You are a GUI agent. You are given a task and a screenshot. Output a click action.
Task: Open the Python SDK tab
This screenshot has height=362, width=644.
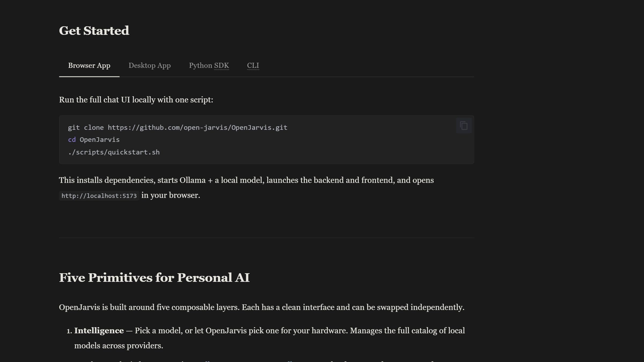[x=209, y=65]
